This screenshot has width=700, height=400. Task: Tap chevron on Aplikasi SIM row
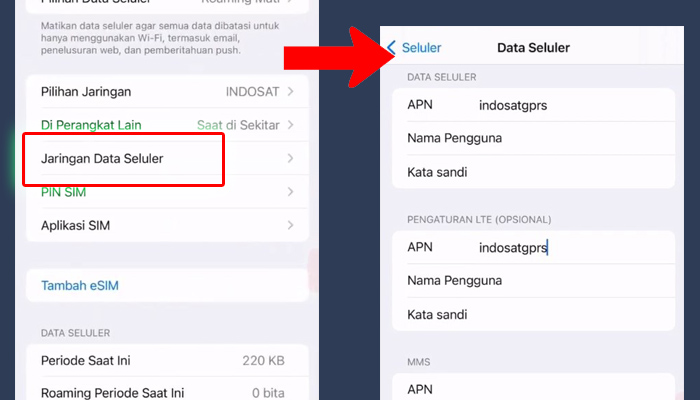point(291,225)
